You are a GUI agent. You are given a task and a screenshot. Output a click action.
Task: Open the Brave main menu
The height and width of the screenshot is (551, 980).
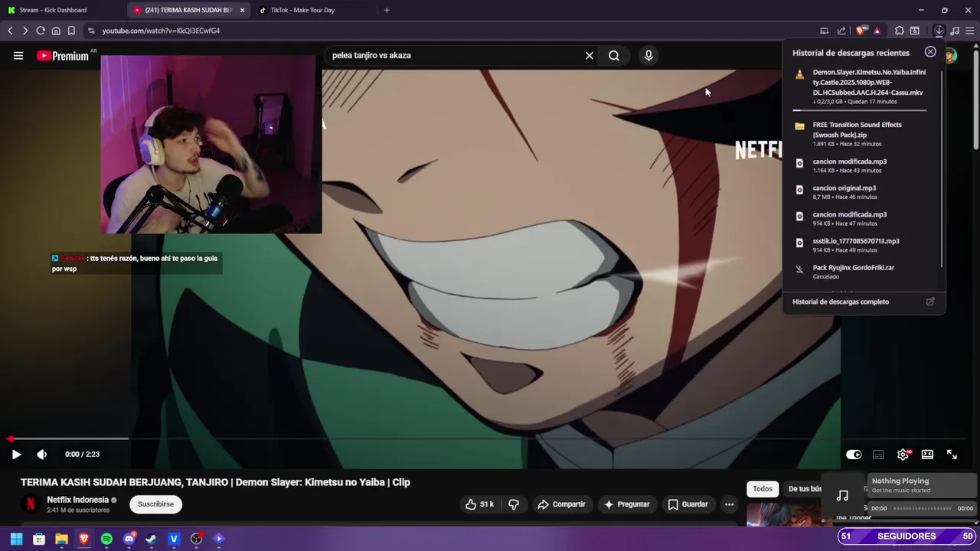(969, 31)
